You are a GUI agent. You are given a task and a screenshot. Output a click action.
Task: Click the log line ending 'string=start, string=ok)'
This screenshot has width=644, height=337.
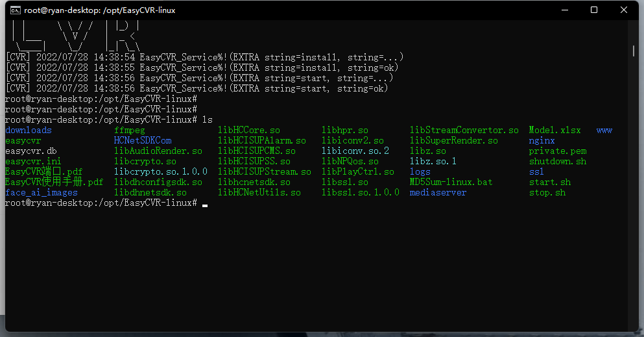[x=197, y=88]
